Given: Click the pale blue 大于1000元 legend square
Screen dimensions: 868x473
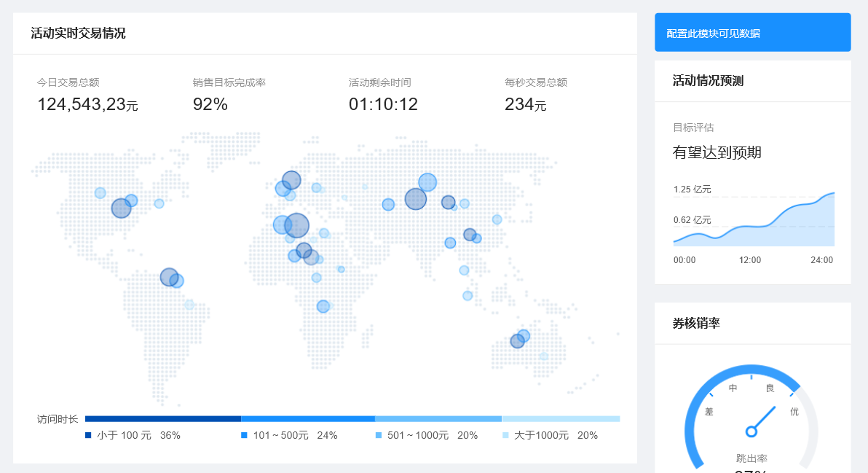Looking at the screenshot, I should point(505,435).
